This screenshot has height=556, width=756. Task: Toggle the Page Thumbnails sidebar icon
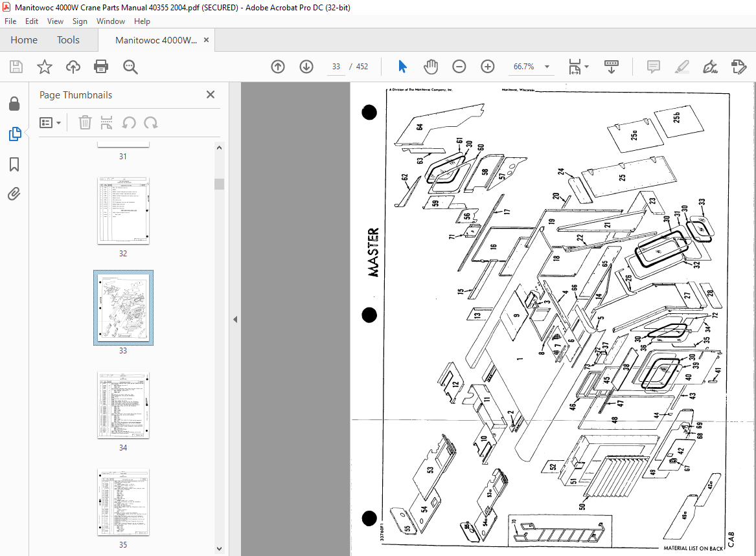[14, 134]
